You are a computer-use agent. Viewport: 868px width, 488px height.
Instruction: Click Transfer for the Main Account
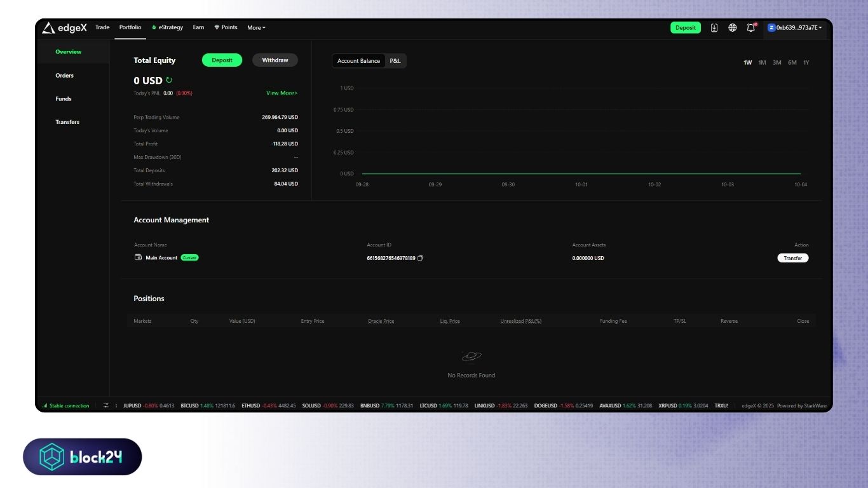792,258
